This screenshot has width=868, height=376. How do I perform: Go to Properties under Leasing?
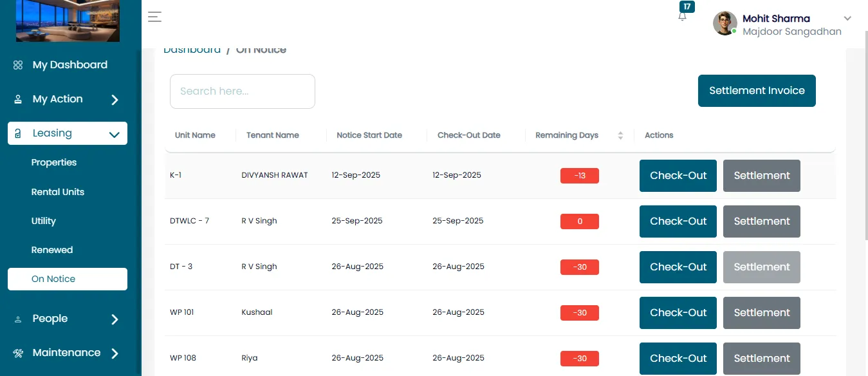(x=54, y=162)
